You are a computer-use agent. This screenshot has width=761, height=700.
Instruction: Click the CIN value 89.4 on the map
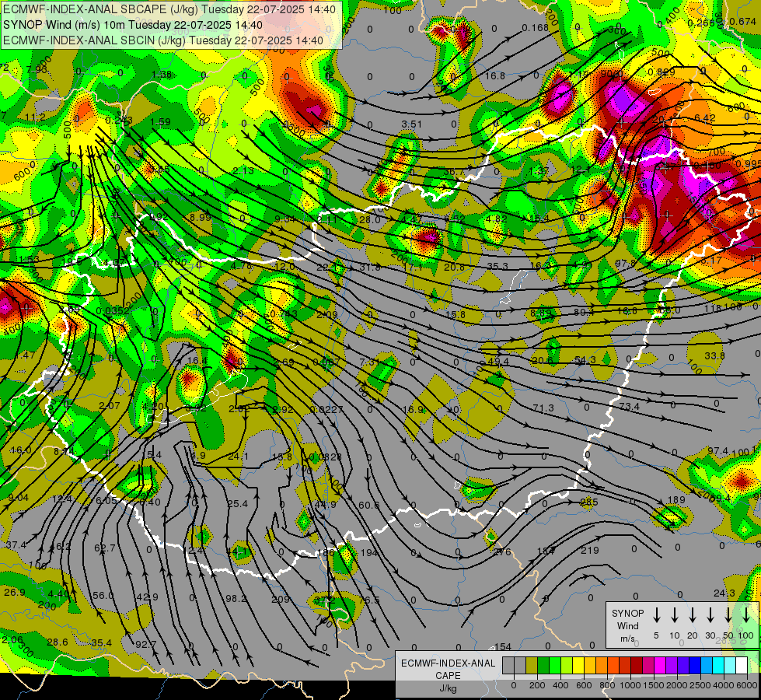[x=584, y=313]
